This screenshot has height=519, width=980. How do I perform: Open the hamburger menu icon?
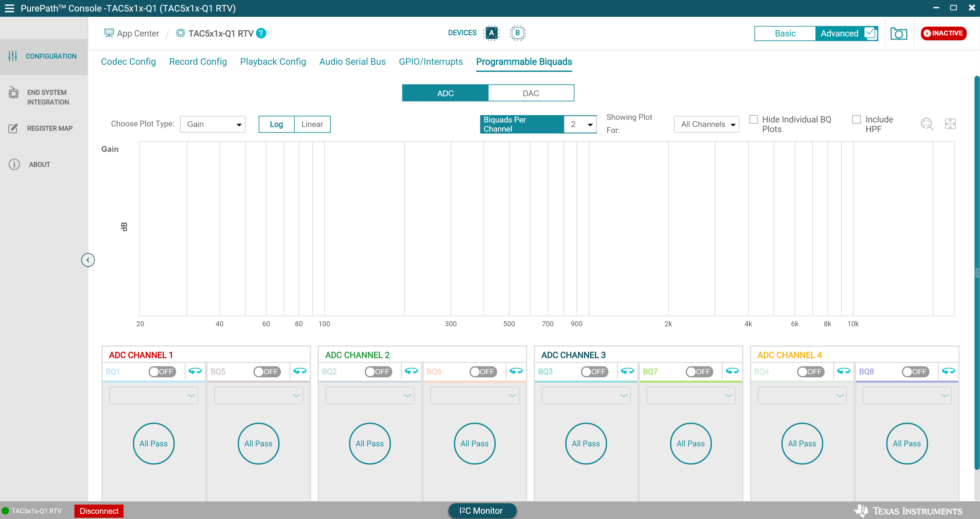point(9,8)
